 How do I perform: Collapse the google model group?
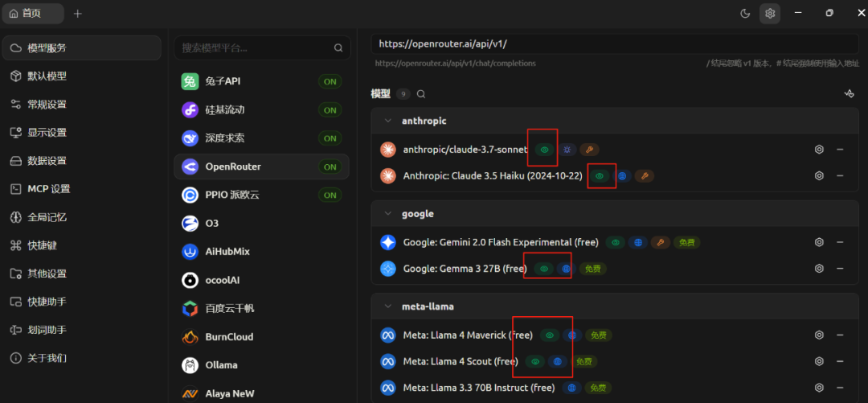point(389,213)
